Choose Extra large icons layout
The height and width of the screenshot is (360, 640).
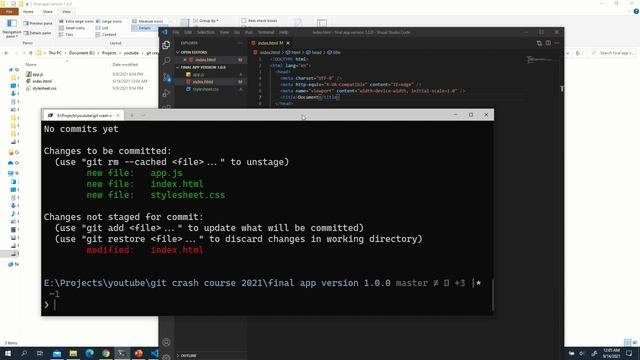(76, 21)
